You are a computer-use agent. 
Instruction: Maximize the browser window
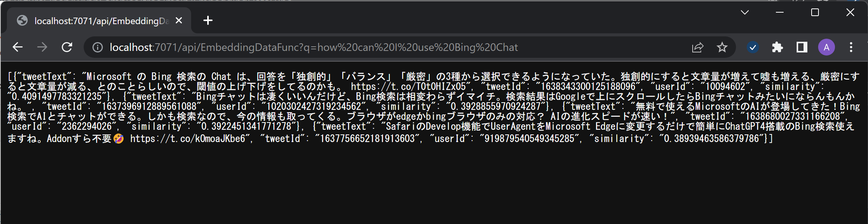tap(815, 12)
